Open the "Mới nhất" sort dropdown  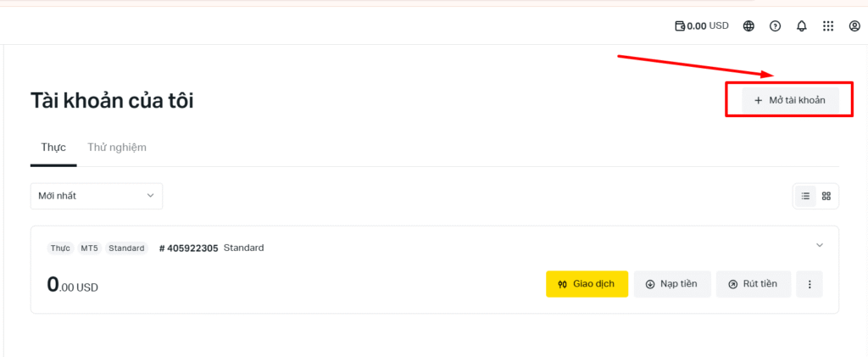(x=97, y=196)
